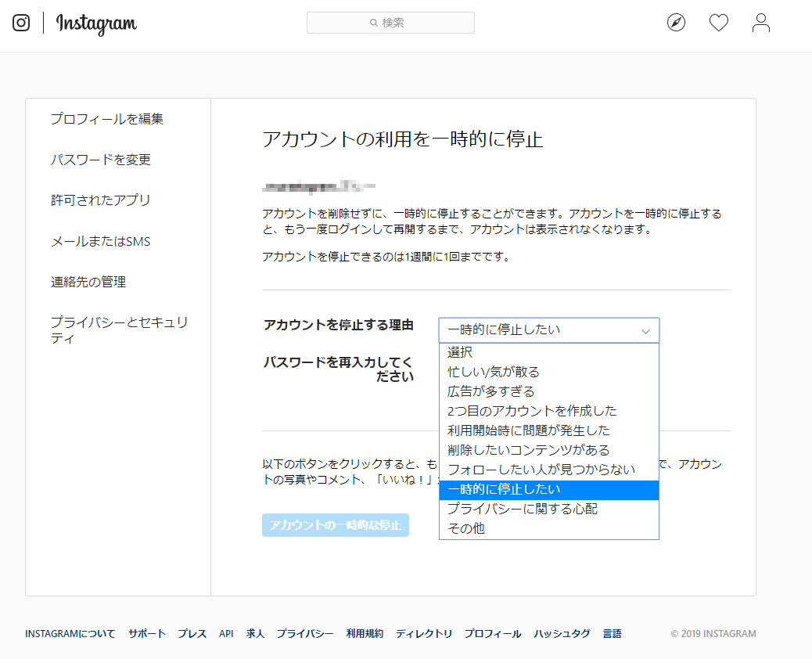Open 言語 footer link
812x659 pixels.
coord(612,634)
